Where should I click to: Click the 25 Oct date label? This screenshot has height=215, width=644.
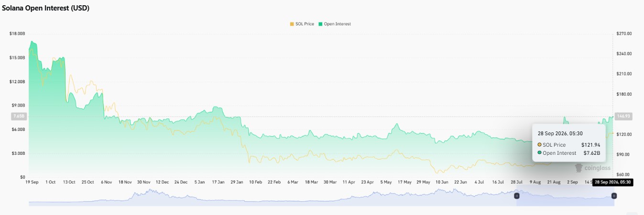88,182
